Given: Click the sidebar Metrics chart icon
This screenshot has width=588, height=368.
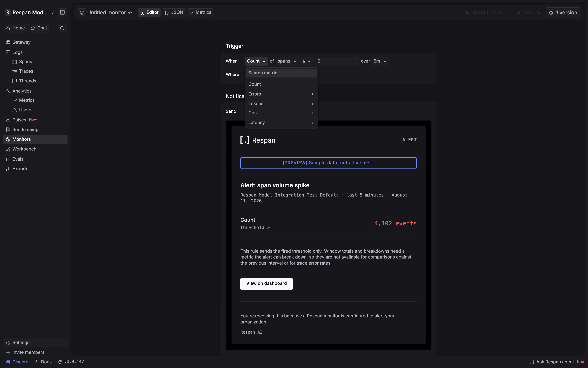Looking at the screenshot, I should [15, 100].
